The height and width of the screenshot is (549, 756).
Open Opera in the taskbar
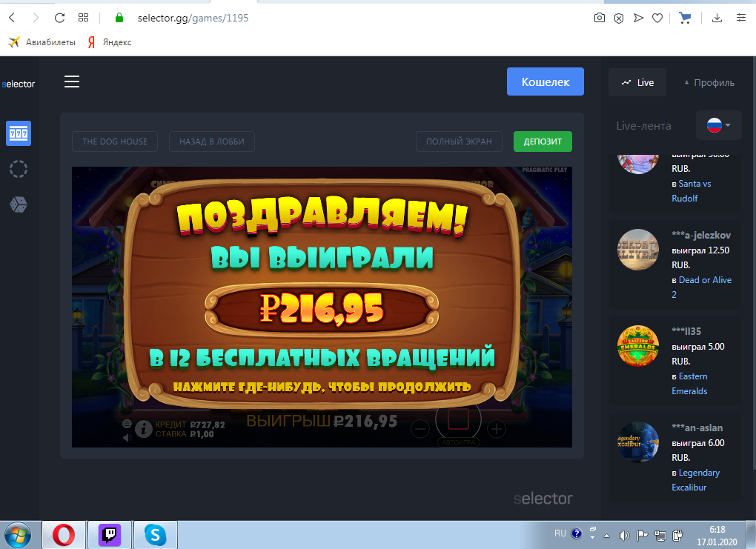point(64,535)
